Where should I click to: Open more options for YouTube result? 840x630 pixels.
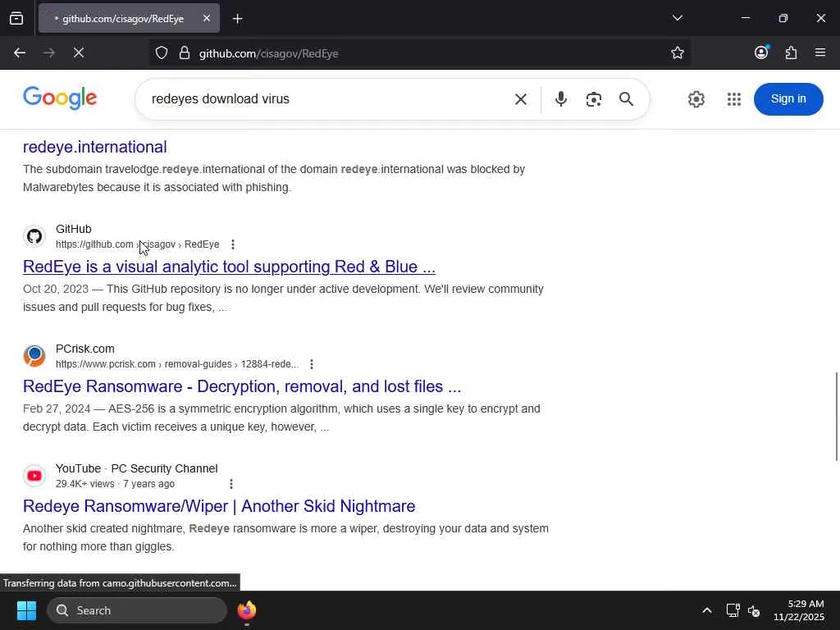click(231, 484)
